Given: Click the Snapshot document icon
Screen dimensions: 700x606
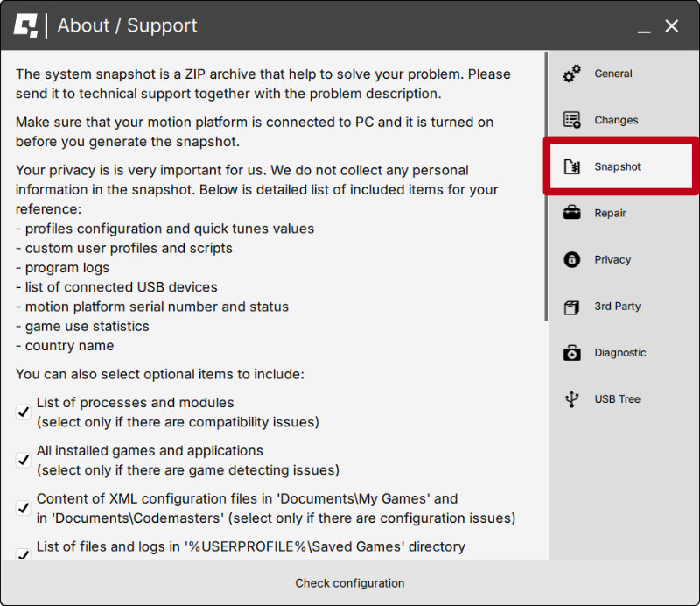Looking at the screenshot, I should (x=573, y=166).
